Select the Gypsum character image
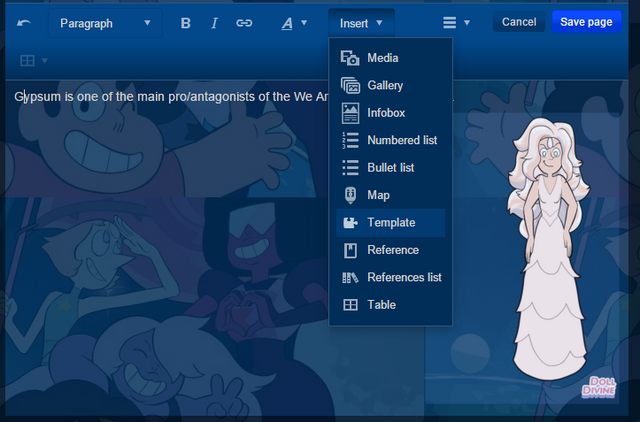Screen dimensions: 640x422 click(549, 249)
